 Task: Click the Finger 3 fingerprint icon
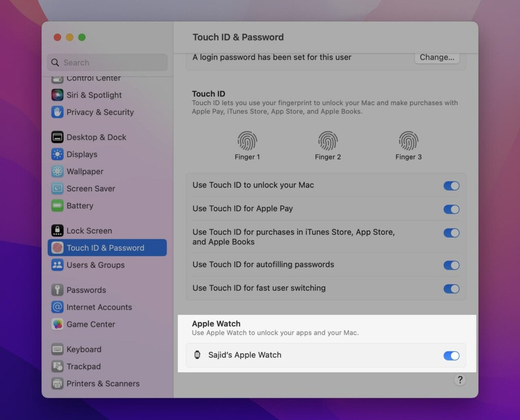[408, 141]
